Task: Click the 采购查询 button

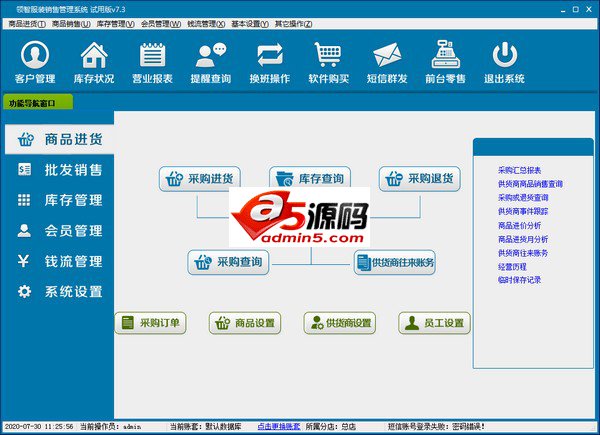Action: 228,262
